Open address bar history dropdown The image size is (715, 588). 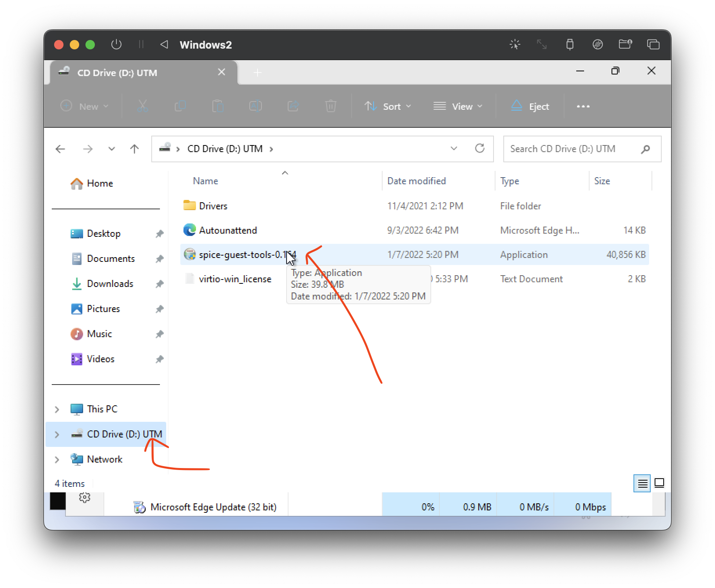[x=454, y=149]
